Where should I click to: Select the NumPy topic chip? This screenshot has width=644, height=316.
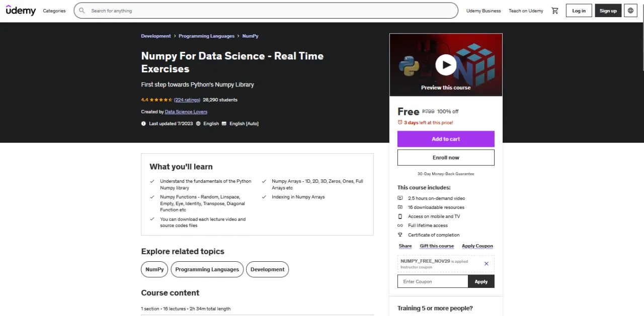154,269
